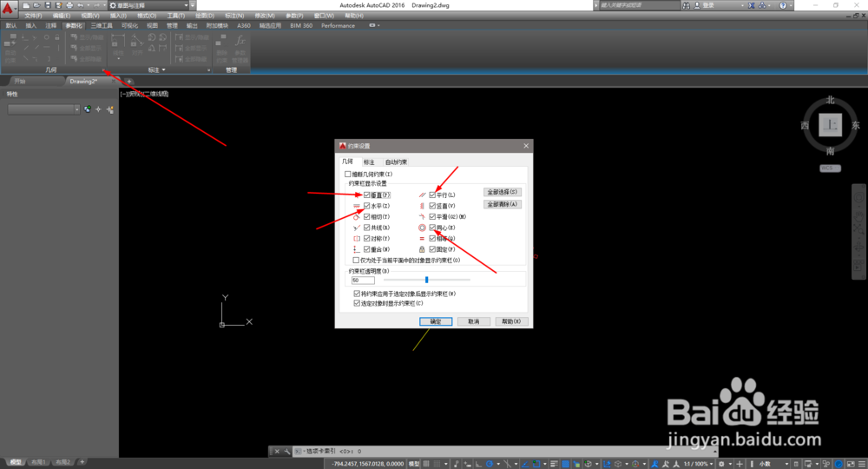Click the Save As icon in quick access toolbar
The height and width of the screenshot is (469, 868).
[59, 5]
